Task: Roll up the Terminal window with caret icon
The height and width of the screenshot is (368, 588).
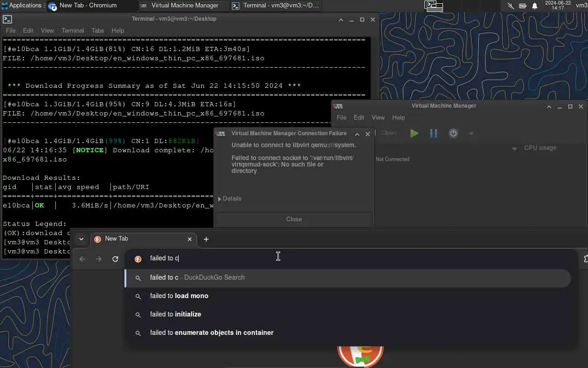Action: point(341,20)
